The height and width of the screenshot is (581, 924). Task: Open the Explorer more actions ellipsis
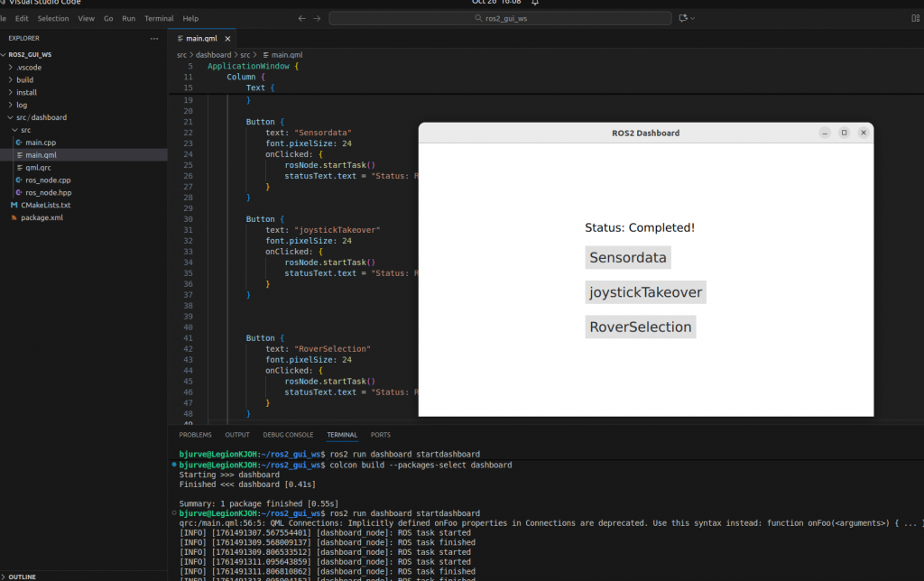point(154,39)
